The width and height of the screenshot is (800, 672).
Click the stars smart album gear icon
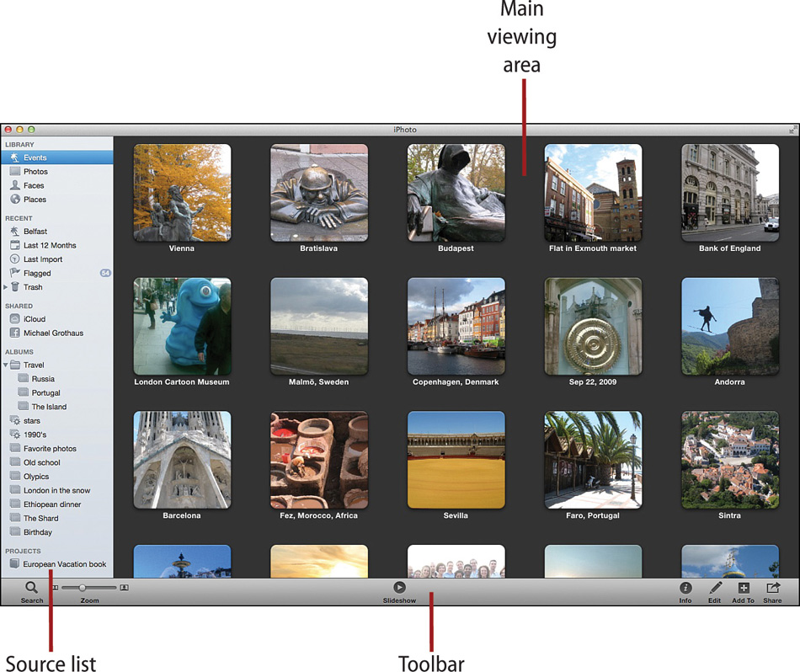(15, 420)
